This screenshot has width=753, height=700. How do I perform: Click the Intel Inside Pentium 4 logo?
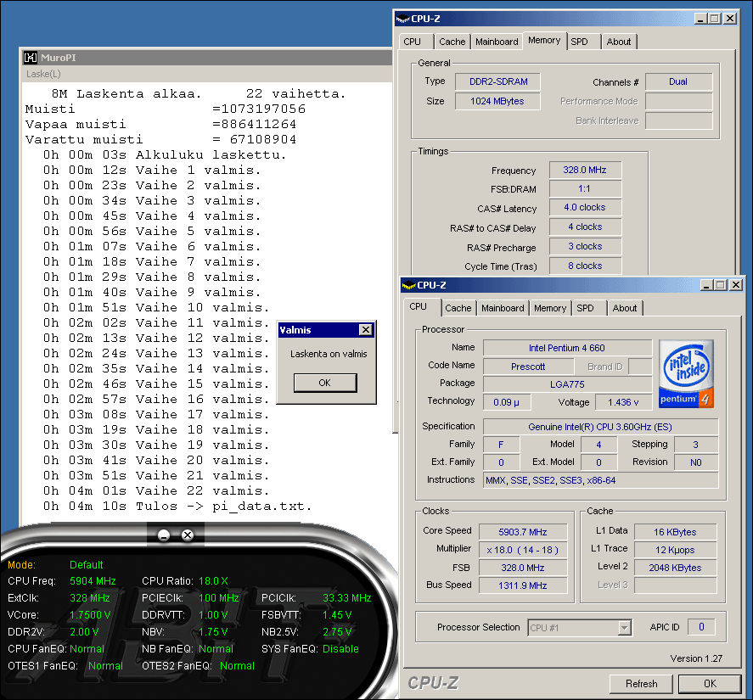pos(686,373)
